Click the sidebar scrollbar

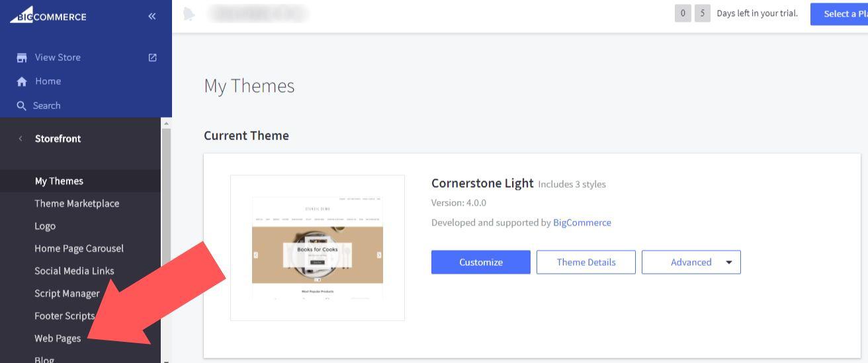(x=166, y=241)
